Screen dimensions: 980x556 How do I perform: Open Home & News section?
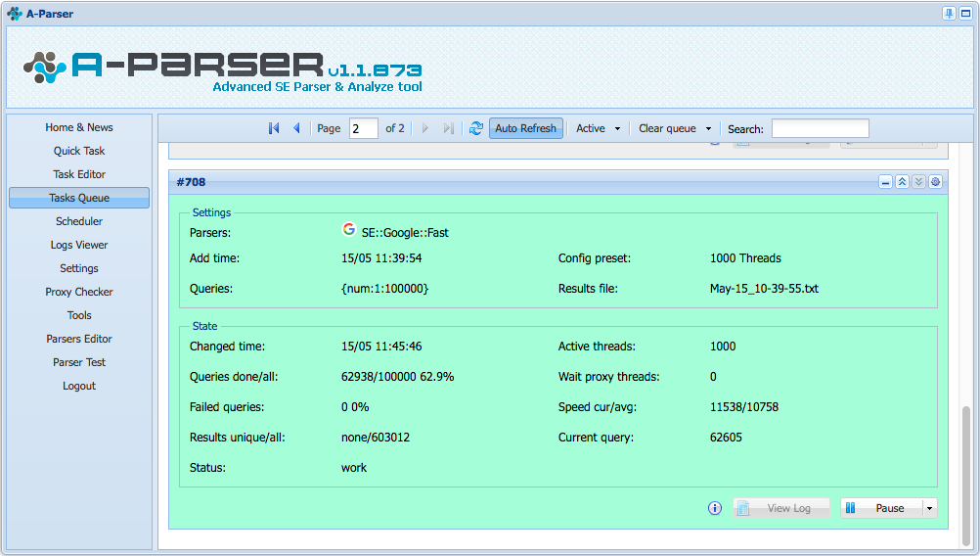pos(79,127)
